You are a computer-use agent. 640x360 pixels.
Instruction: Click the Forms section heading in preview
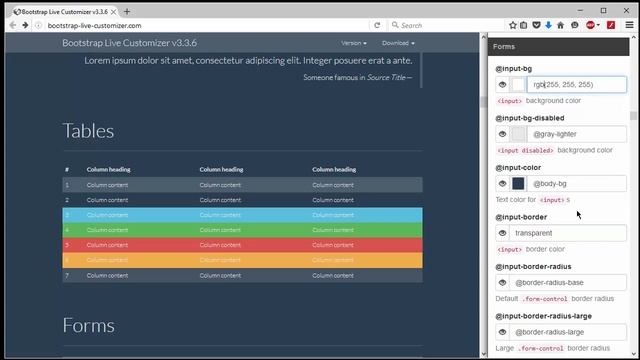(x=89, y=325)
